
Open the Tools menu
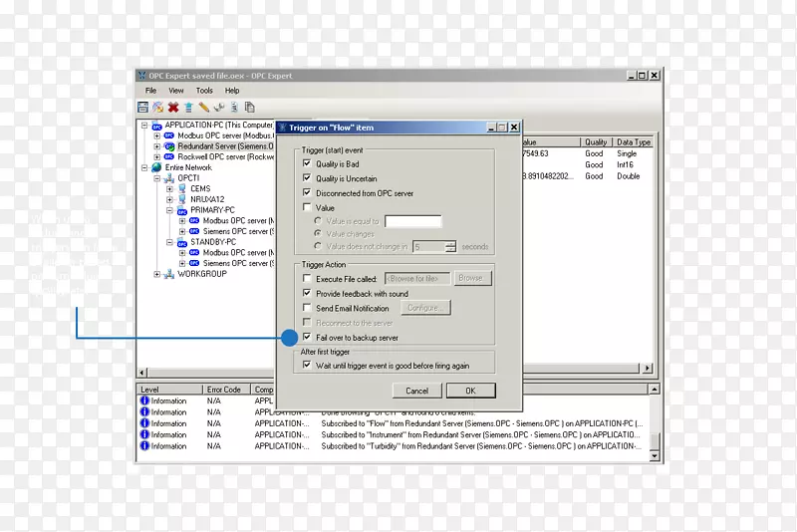coord(204,91)
